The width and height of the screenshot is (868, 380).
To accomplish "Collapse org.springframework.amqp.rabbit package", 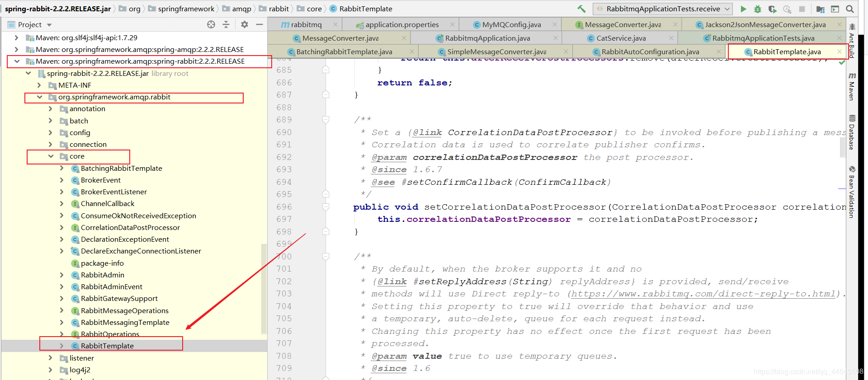I will 39,97.
